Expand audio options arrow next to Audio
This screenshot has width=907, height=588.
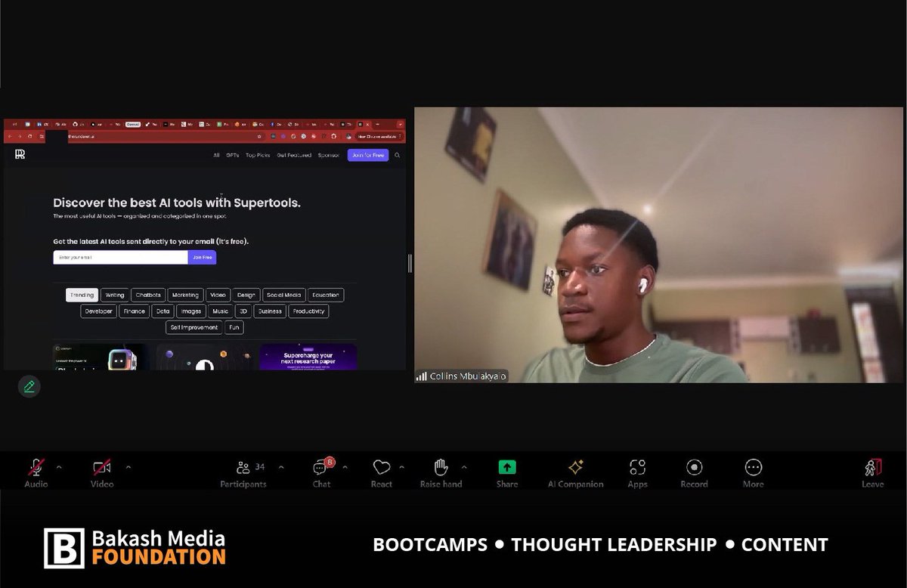point(59,467)
